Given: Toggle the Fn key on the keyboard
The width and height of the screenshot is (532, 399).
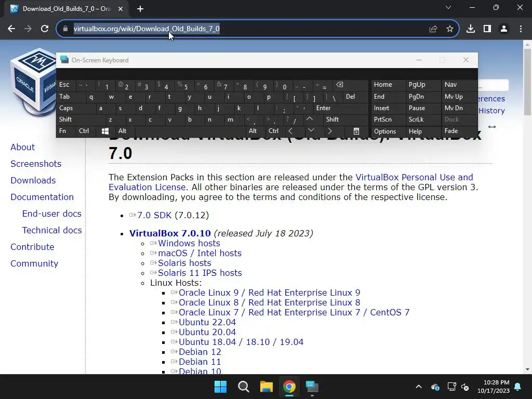Looking at the screenshot, I should pos(66,131).
